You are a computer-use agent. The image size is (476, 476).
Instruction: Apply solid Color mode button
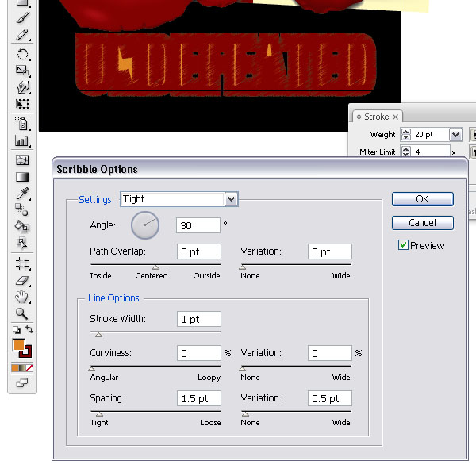15,368
